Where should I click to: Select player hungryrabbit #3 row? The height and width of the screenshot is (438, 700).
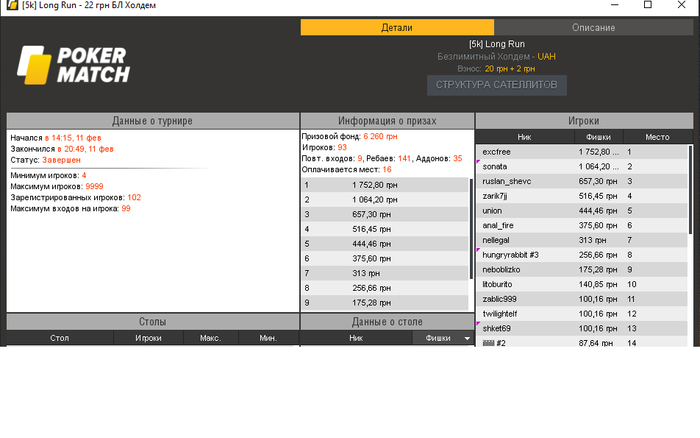coord(582,255)
